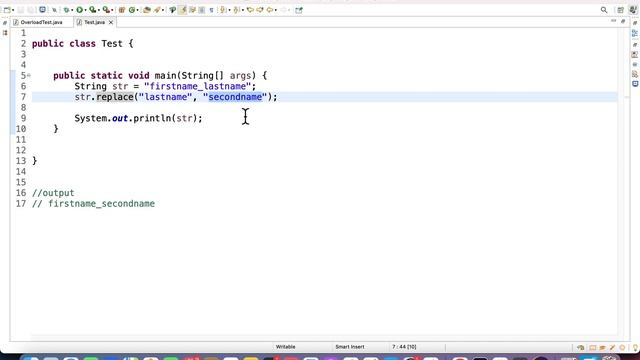Click the New Java Class icon
Image resolution: width=640 pixels, height=360 pixels.
click(x=132, y=10)
